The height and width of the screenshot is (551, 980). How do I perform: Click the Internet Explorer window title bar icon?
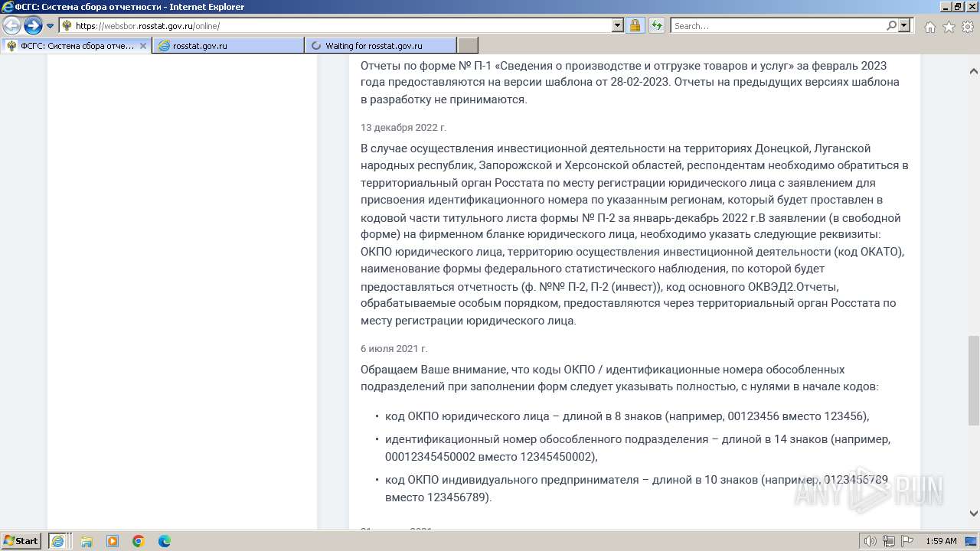point(7,7)
